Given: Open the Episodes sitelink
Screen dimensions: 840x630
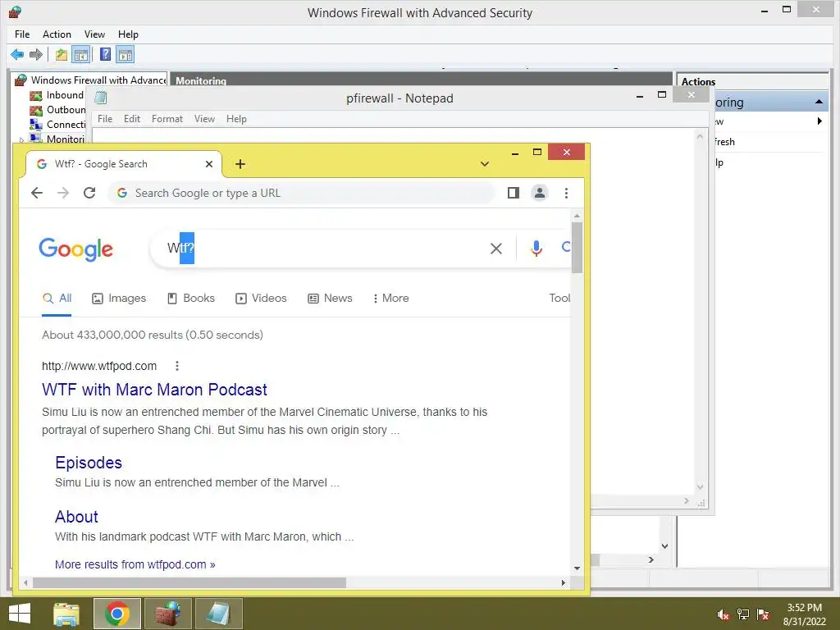Looking at the screenshot, I should [x=89, y=463].
